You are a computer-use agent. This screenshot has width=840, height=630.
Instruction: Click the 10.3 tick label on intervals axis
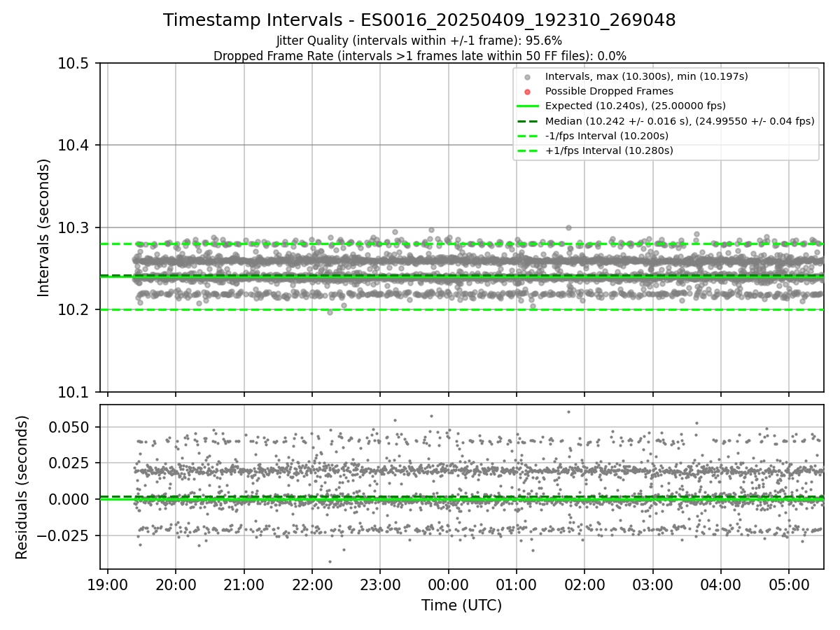click(x=75, y=228)
